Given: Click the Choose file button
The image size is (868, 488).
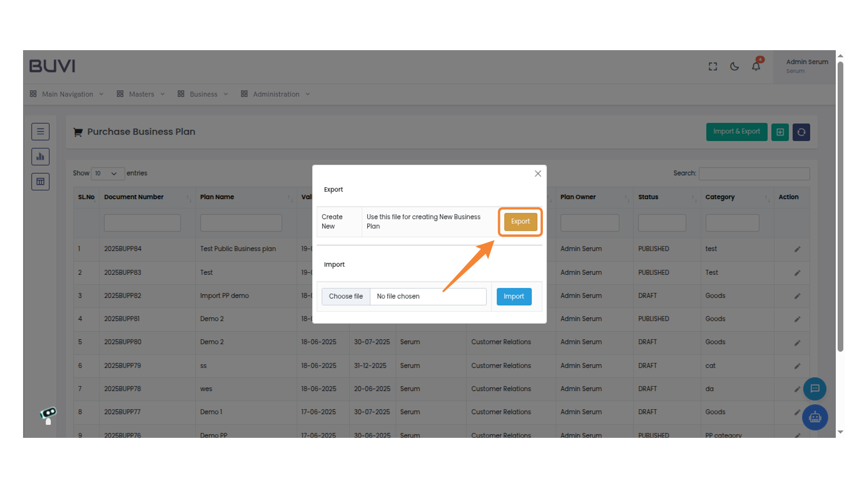Looking at the screenshot, I should coord(345,296).
